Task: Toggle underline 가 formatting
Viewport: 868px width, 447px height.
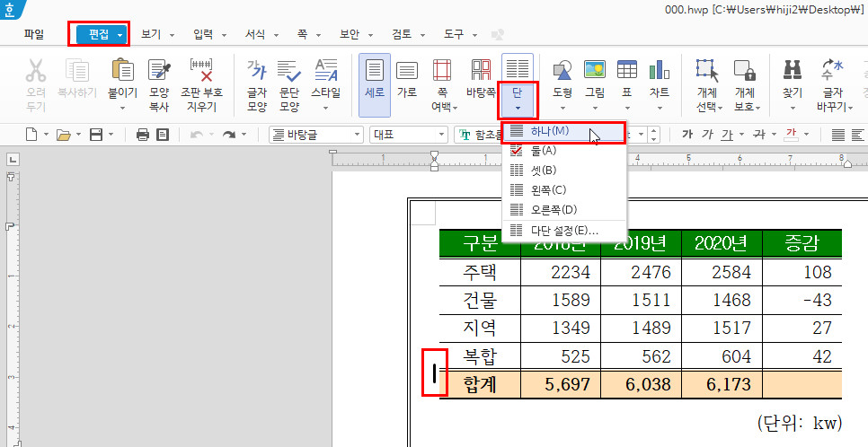Action: coord(726,134)
